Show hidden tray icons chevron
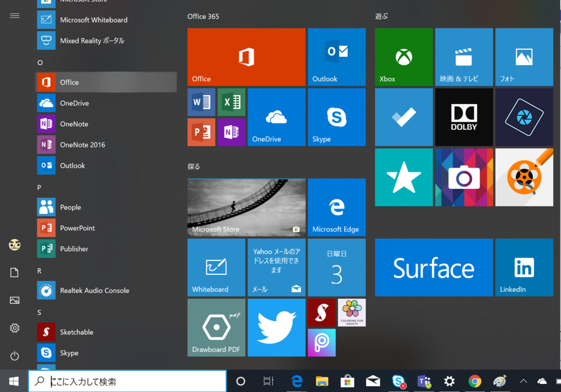The height and width of the screenshot is (392, 561). click(523, 381)
